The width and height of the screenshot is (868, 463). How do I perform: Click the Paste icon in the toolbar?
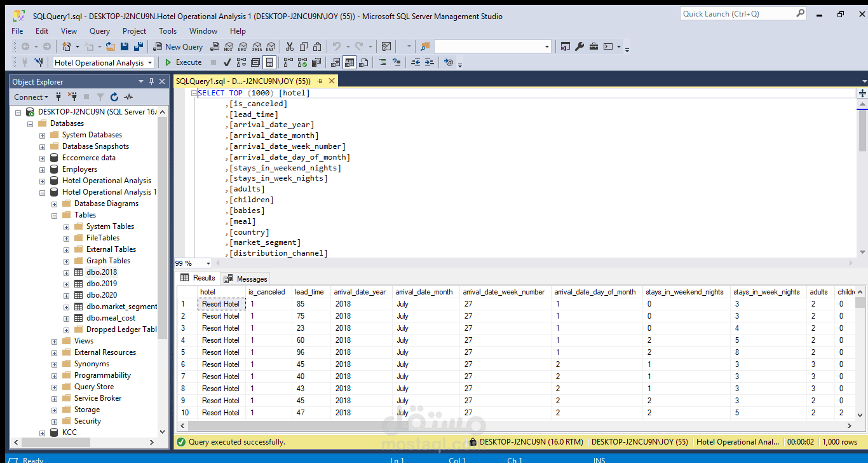pyautogui.click(x=318, y=46)
